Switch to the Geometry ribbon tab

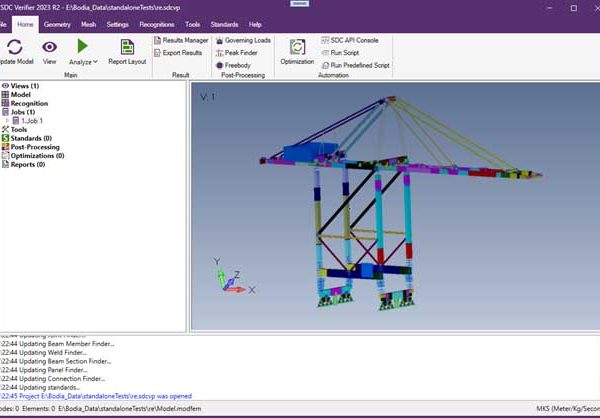(57, 23)
